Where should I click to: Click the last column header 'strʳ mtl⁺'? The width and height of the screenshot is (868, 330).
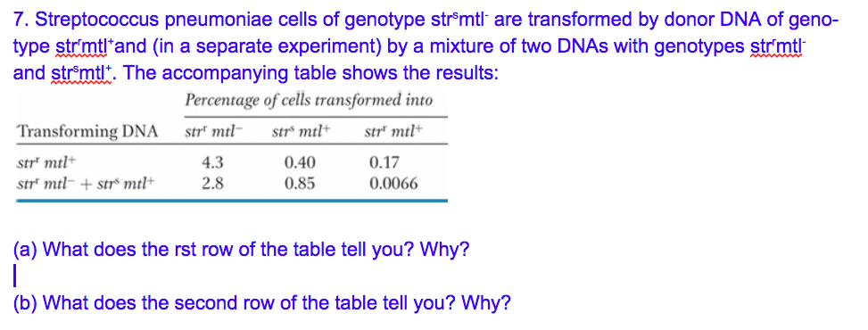point(394,132)
